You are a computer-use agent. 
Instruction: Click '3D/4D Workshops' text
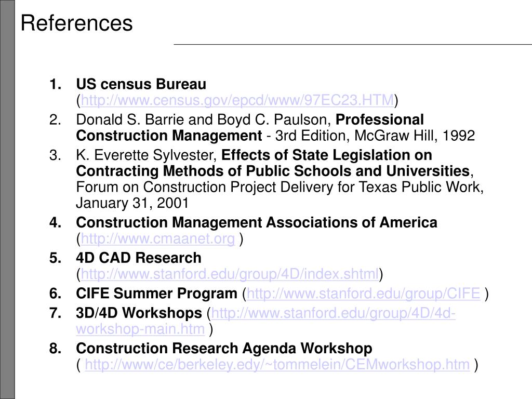(139, 313)
